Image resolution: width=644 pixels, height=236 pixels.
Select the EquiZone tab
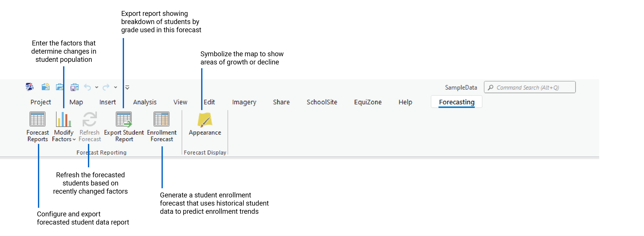pos(368,102)
